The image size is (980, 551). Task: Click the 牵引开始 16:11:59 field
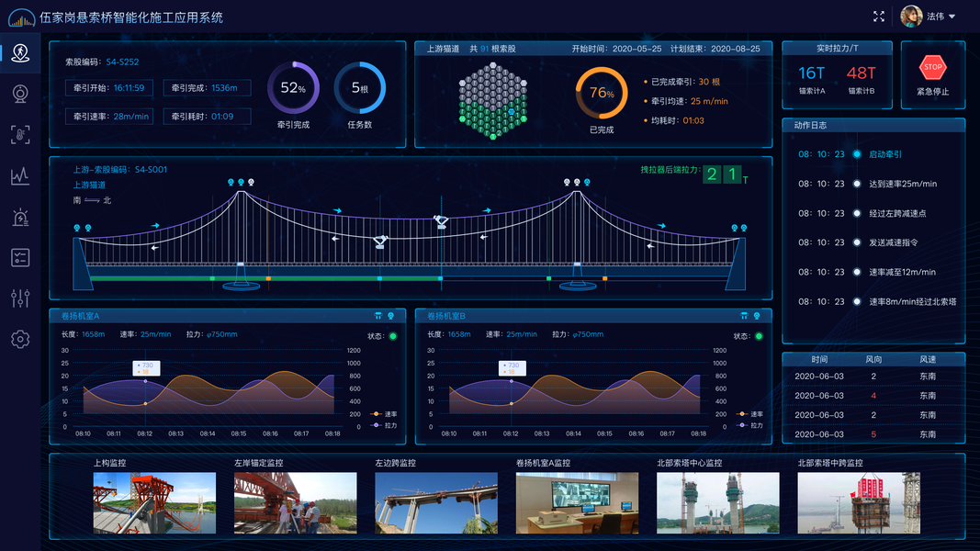108,88
